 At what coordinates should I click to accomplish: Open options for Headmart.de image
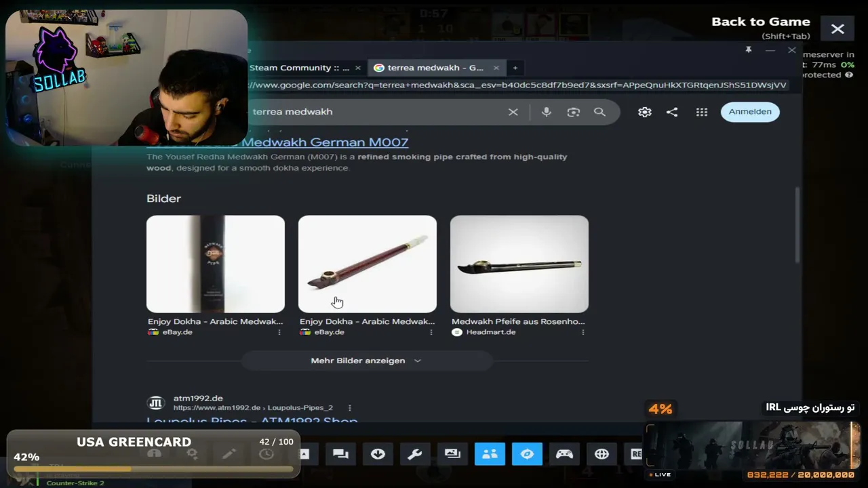(583, 332)
